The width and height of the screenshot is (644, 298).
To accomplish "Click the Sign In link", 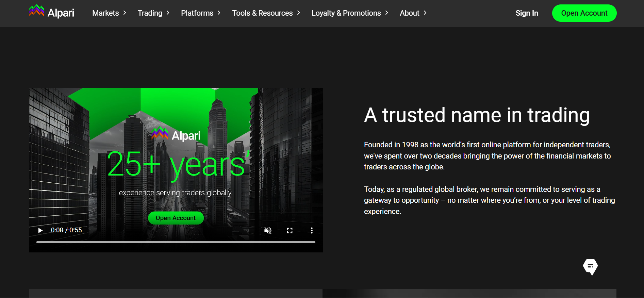I will 527,13.
